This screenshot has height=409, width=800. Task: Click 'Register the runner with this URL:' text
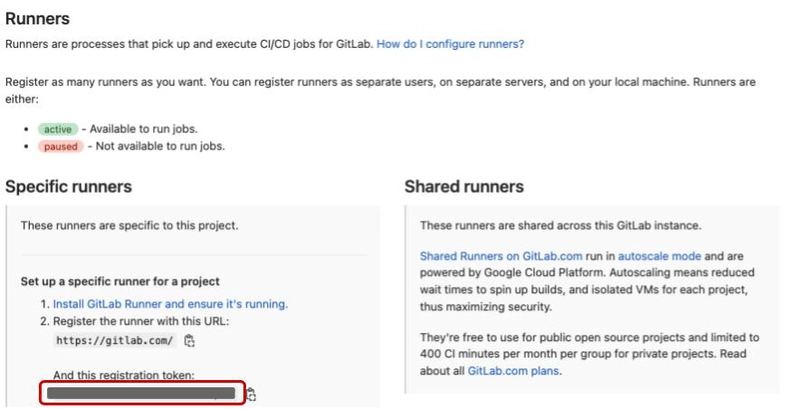pyautogui.click(x=141, y=321)
